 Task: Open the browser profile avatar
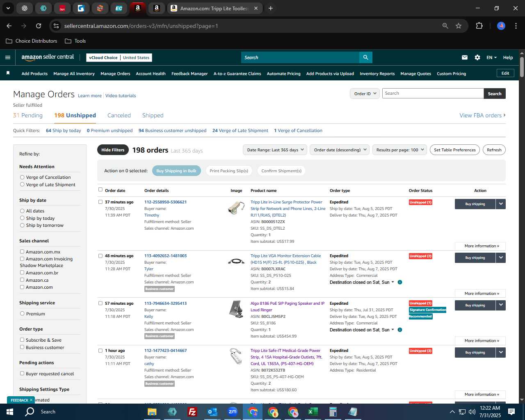click(x=501, y=26)
